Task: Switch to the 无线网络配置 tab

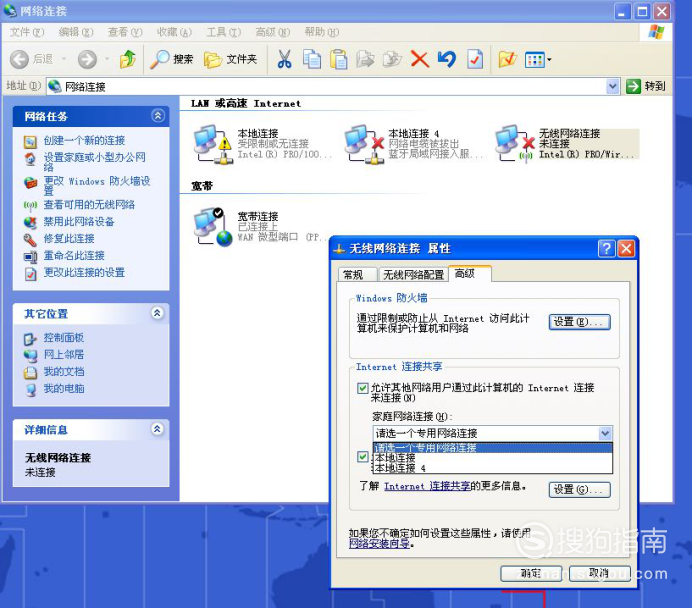Action: [413, 275]
